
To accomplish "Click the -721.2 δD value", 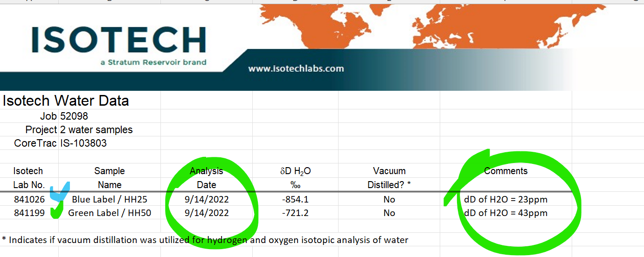I will 296,213.
